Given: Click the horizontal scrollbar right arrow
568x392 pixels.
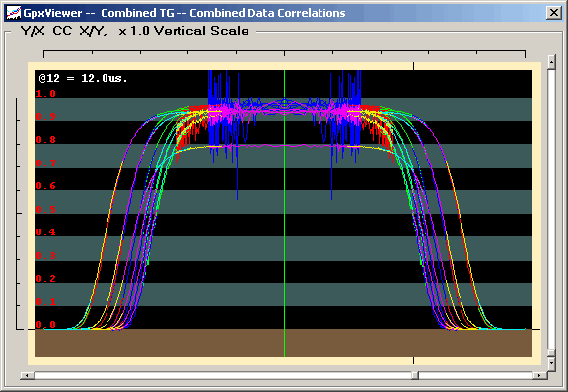Looking at the screenshot, I should [x=539, y=375].
